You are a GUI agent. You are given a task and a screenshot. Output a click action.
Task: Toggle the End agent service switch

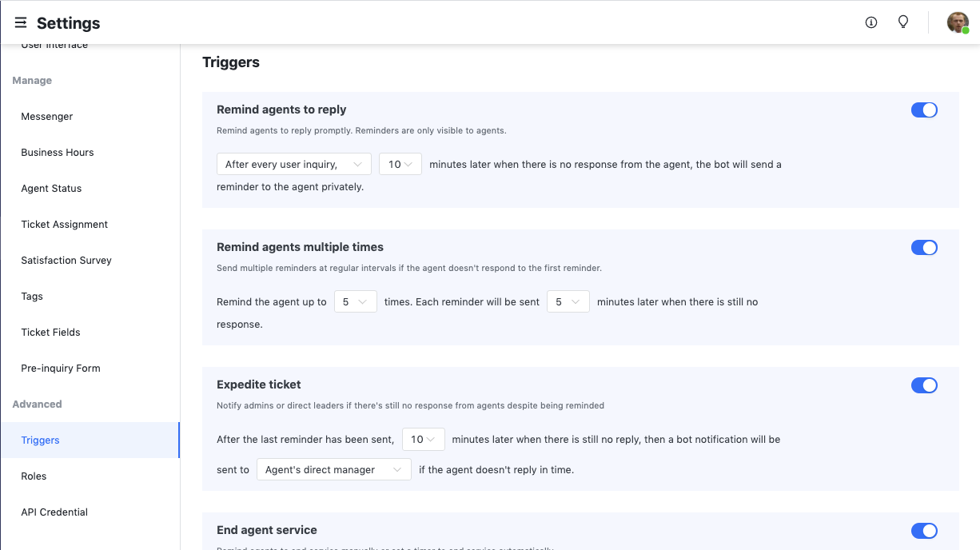924,531
